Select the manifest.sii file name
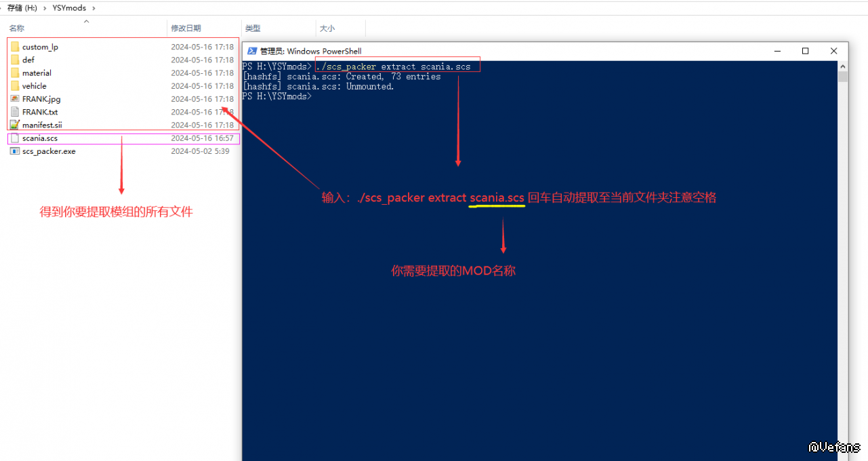This screenshot has width=868, height=461. click(x=42, y=125)
